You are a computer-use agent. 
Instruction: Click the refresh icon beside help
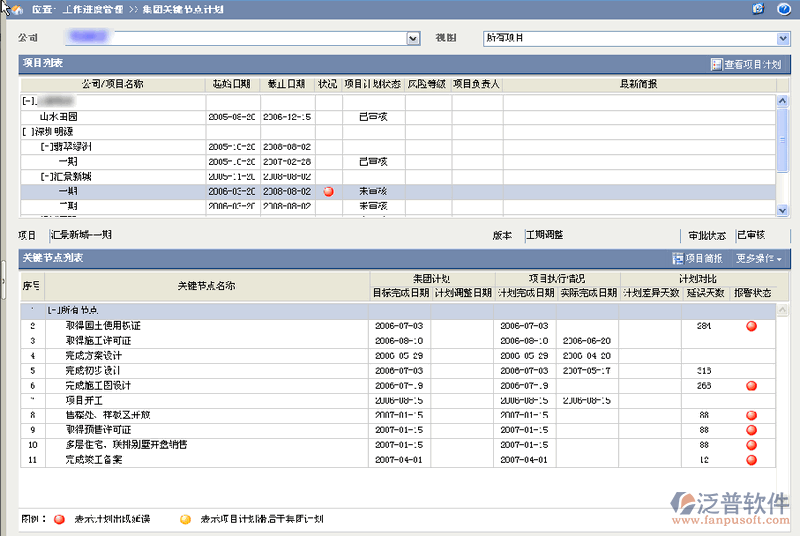pyautogui.click(x=759, y=9)
